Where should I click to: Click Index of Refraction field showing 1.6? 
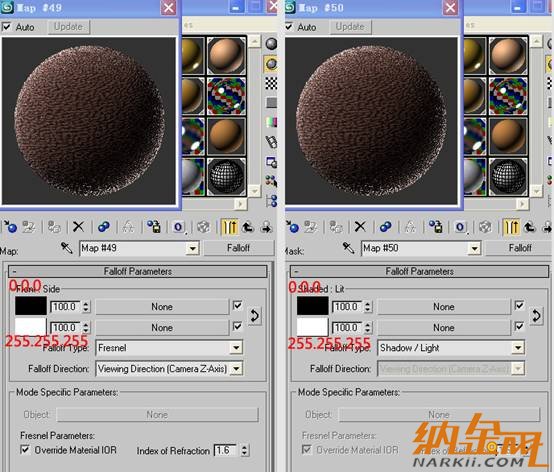(226, 450)
